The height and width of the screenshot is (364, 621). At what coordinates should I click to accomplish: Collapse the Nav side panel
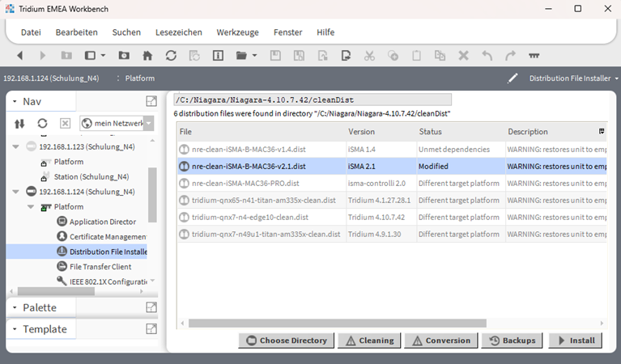(x=15, y=102)
